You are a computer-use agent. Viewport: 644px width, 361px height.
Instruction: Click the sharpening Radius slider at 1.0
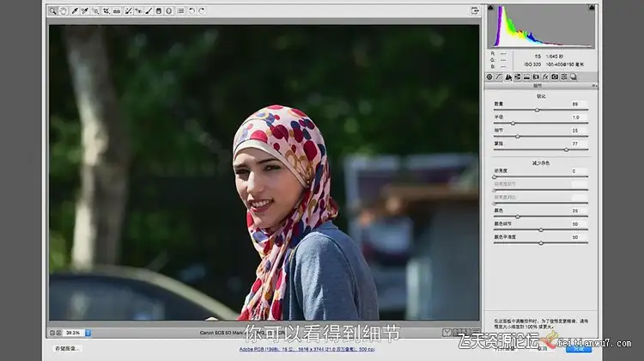(x=513, y=124)
